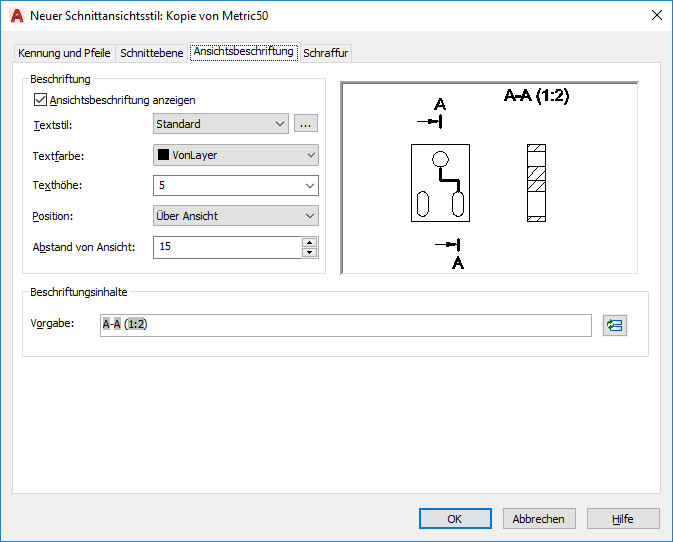This screenshot has width=673, height=542.
Task: Decrease Abstand von Ansicht with down arrow
Action: (x=309, y=253)
